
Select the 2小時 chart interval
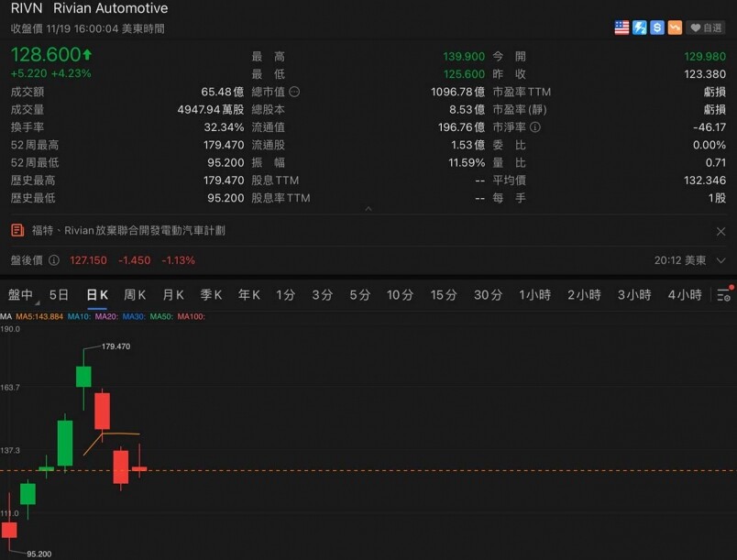[x=584, y=295]
